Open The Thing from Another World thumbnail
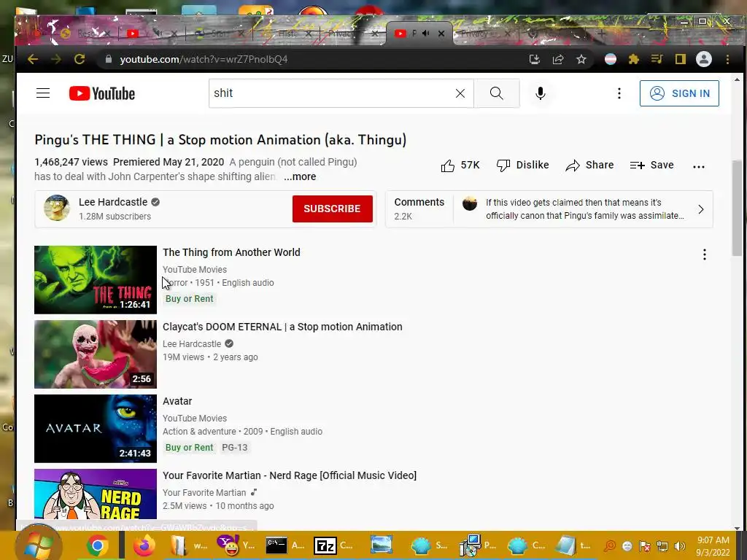Image resolution: width=747 pixels, height=560 pixels. coord(96,279)
